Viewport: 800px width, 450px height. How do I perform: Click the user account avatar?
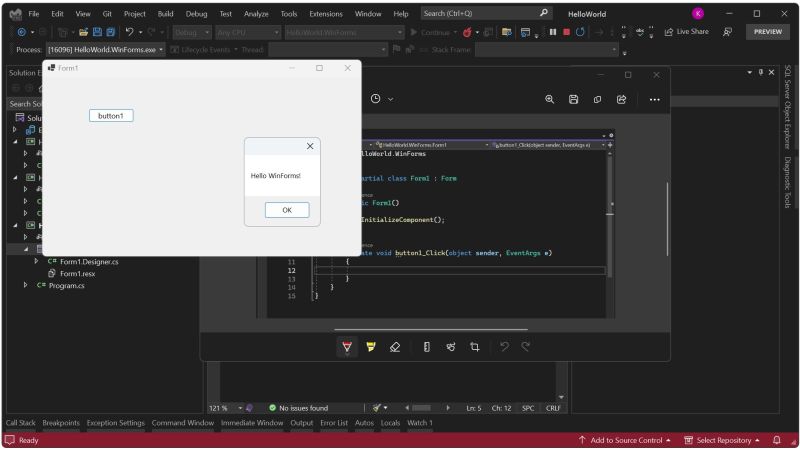click(x=697, y=14)
